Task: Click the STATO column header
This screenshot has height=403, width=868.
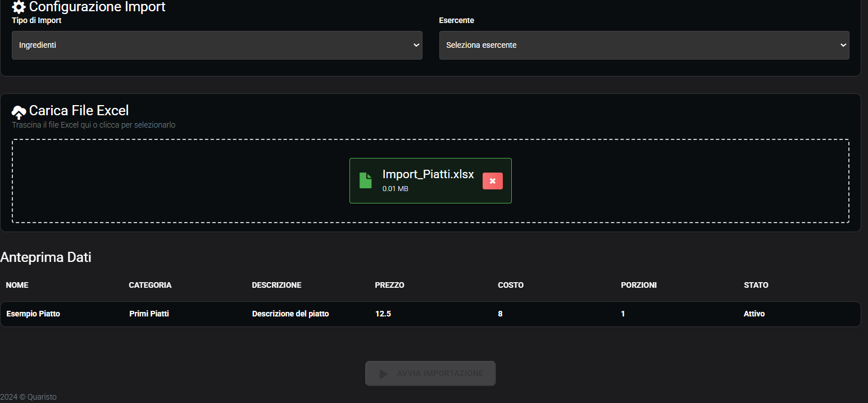Action: (756, 285)
